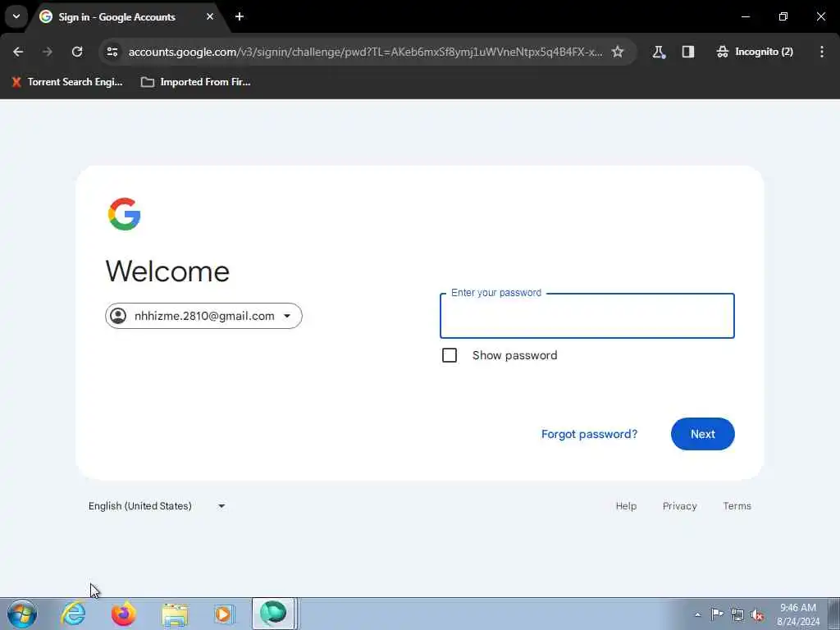Toggle the browser side panel icon
This screenshot has height=630, width=840.
point(688,52)
